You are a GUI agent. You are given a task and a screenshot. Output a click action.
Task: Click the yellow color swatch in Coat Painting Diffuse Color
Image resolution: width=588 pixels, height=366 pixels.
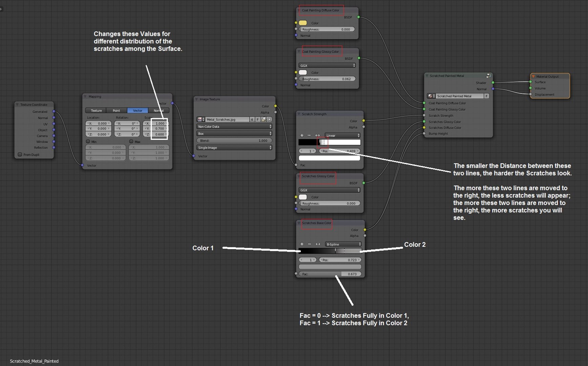(x=303, y=23)
